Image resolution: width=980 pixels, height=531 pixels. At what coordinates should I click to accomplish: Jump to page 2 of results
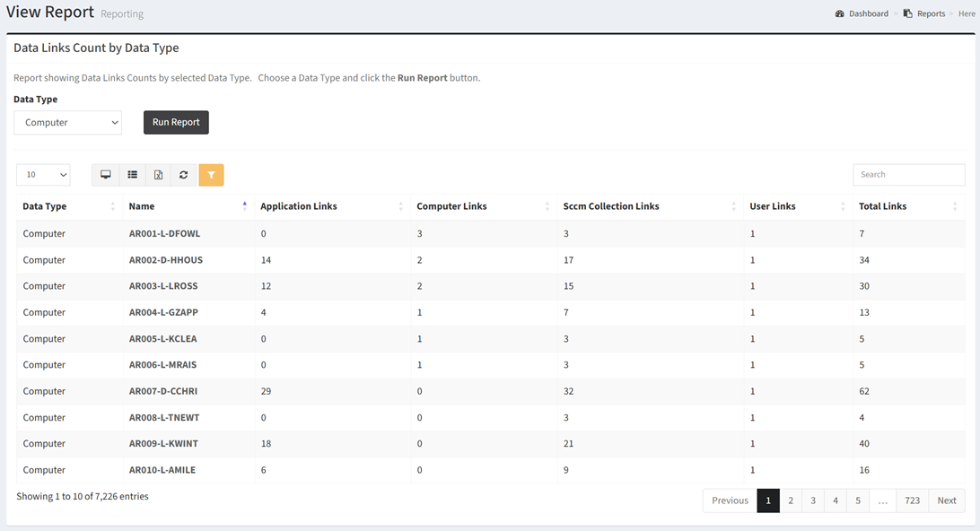pyautogui.click(x=791, y=501)
